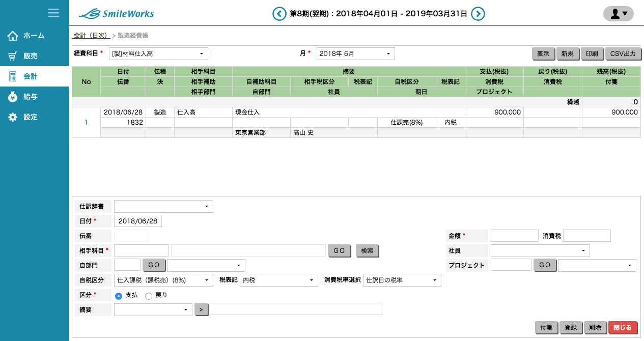This screenshot has width=644, height=341.
Task: Click the CSV出力 button
Action: pos(623,53)
